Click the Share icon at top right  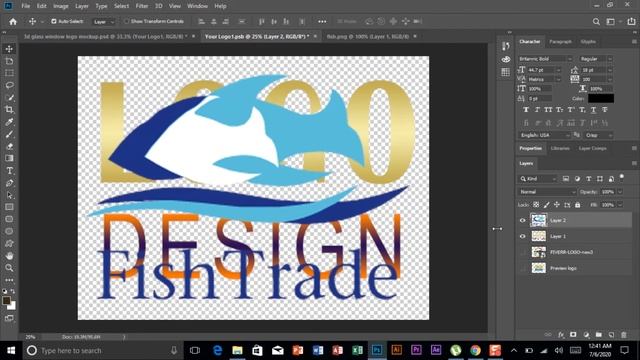(631, 22)
